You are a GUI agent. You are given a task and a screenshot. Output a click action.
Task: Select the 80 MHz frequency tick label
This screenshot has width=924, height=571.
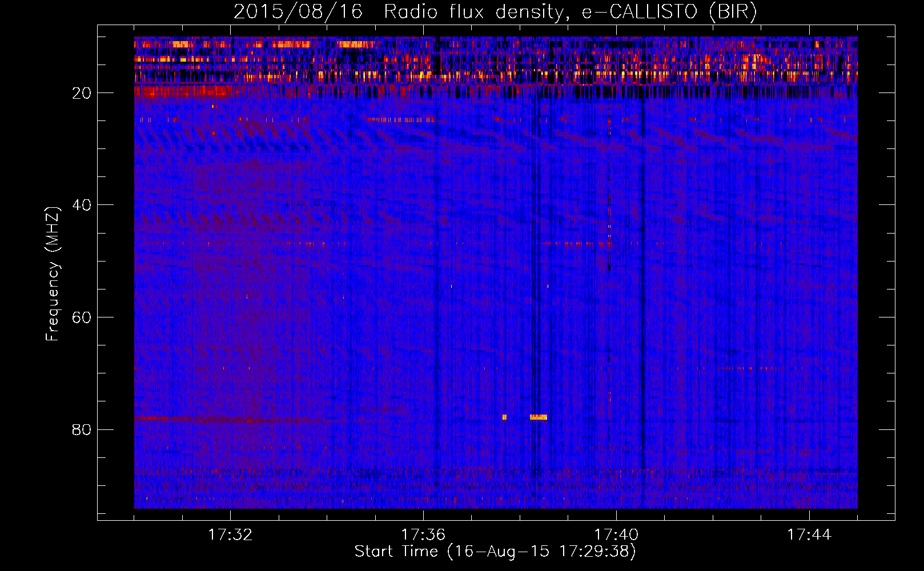(x=82, y=429)
